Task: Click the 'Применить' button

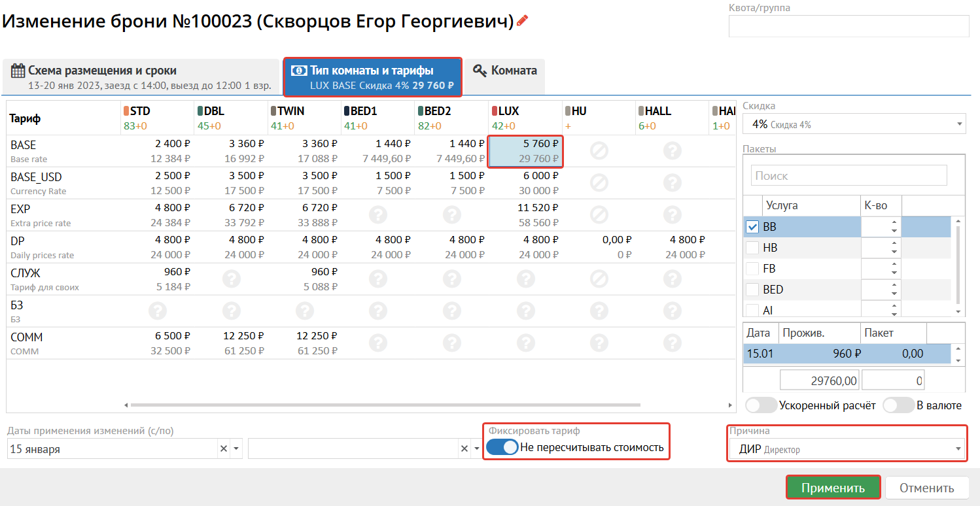Action: click(x=833, y=488)
